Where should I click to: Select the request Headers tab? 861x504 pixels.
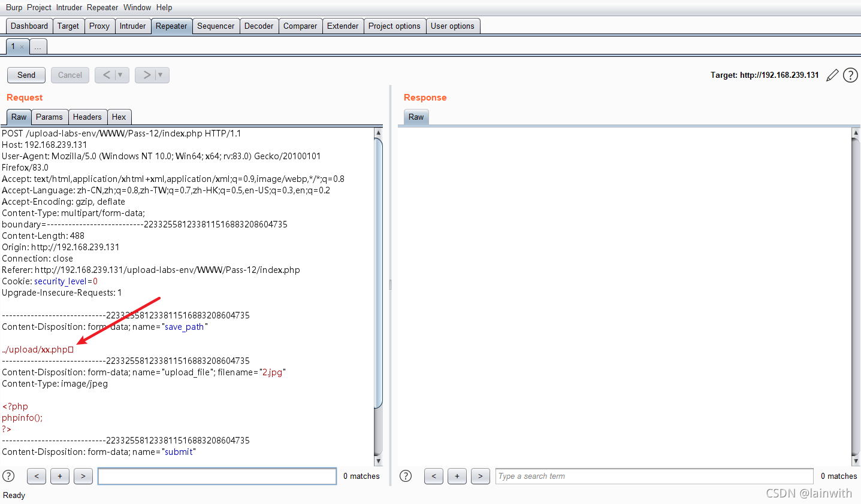click(x=87, y=117)
